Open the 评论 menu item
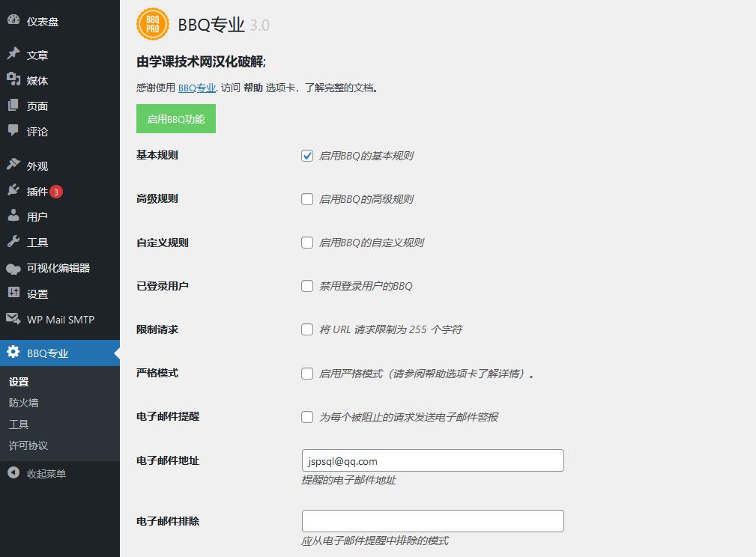This screenshot has width=756, height=557. point(37,132)
